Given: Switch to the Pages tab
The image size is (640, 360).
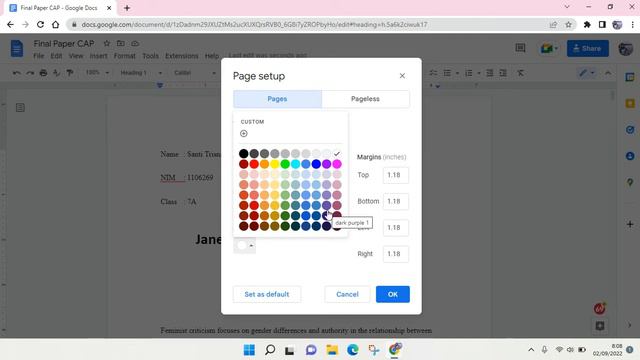Looking at the screenshot, I should pyautogui.click(x=277, y=99).
